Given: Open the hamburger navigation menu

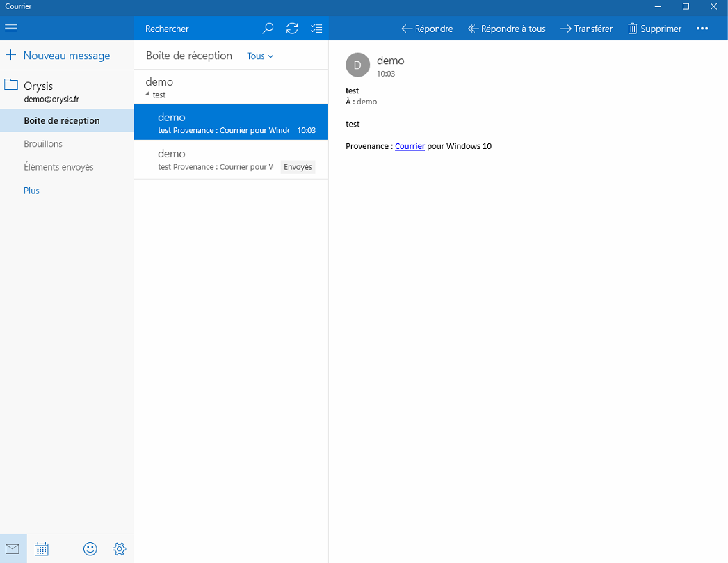Looking at the screenshot, I should tap(11, 29).
